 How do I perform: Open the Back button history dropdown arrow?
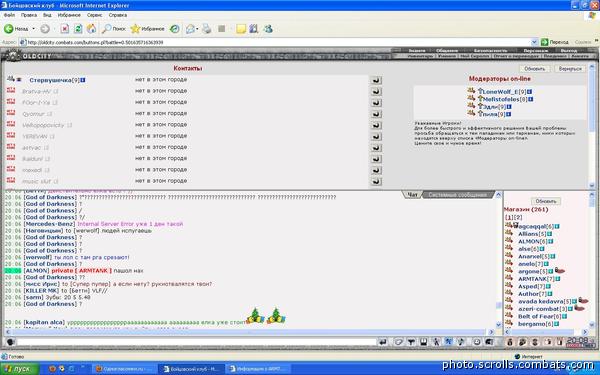click(33, 29)
